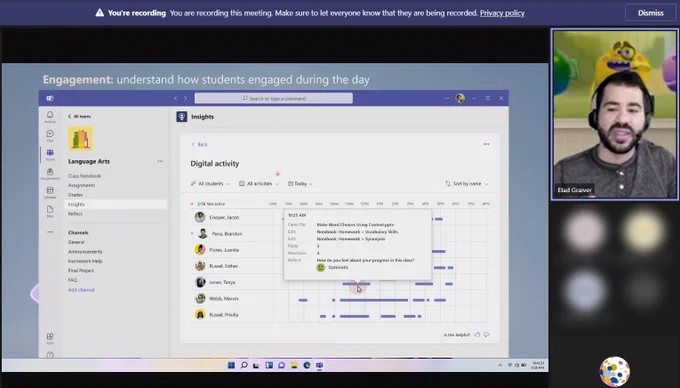Open Digital activity card more options

tap(486, 144)
